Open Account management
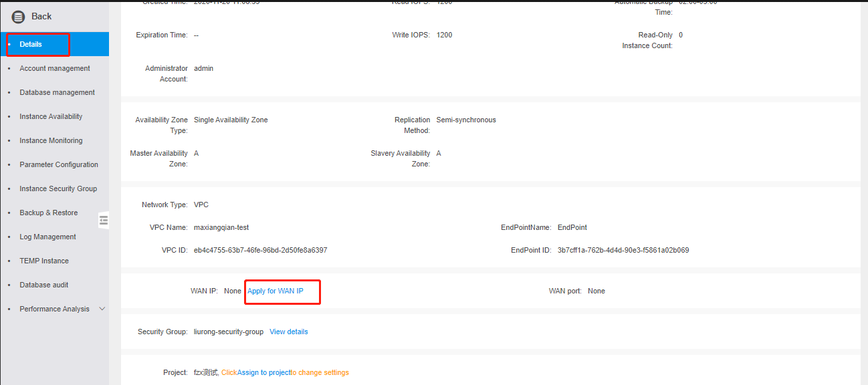 (x=54, y=68)
